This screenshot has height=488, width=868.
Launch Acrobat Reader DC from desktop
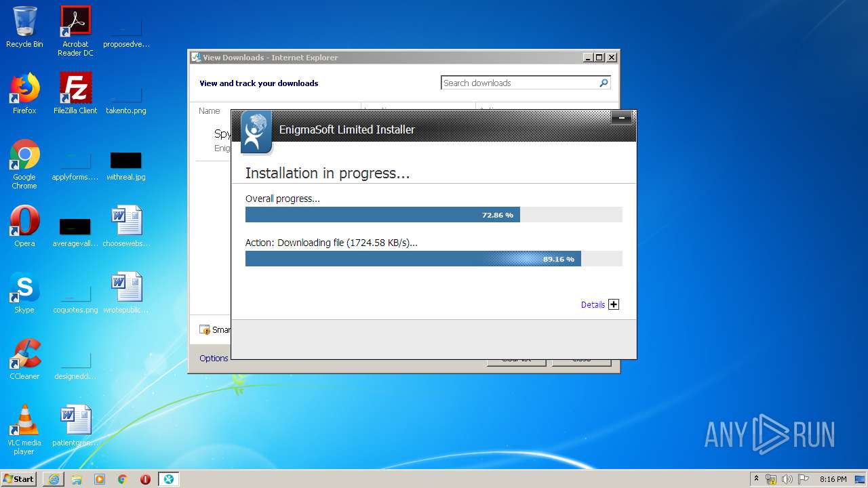75,30
